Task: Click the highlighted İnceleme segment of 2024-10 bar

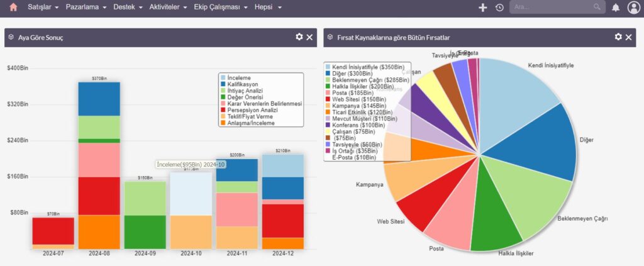Action: click(x=191, y=194)
